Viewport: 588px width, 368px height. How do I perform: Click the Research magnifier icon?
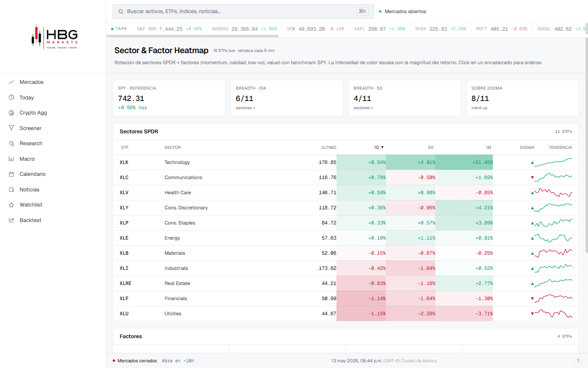coord(11,144)
